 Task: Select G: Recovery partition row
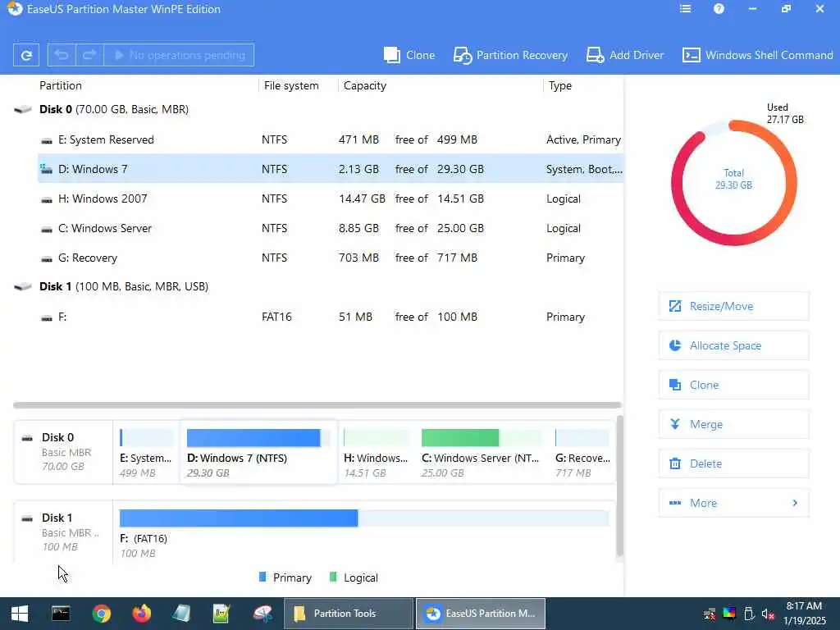click(330, 258)
